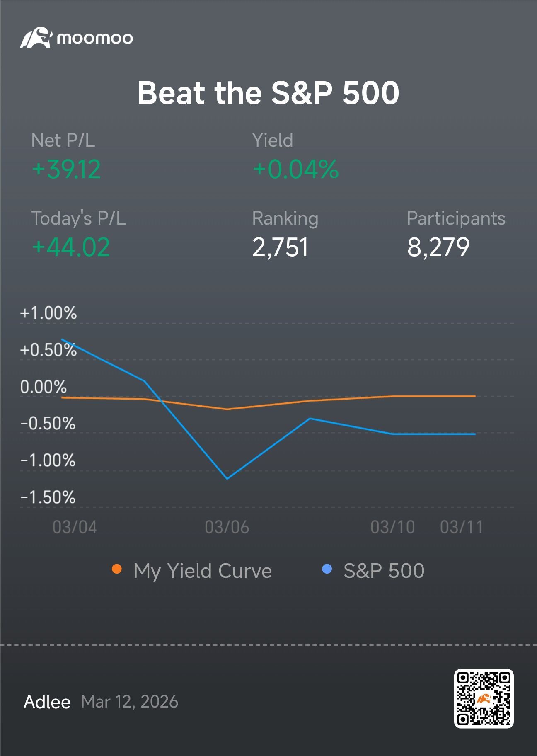Click the Beat the S&P 500 title
This screenshot has height=756, width=537.
(268, 93)
